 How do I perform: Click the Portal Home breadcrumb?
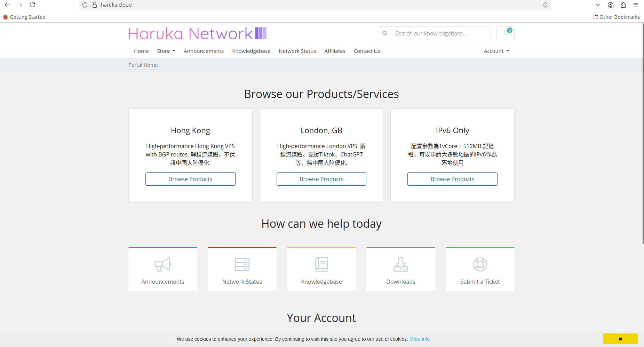143,65
